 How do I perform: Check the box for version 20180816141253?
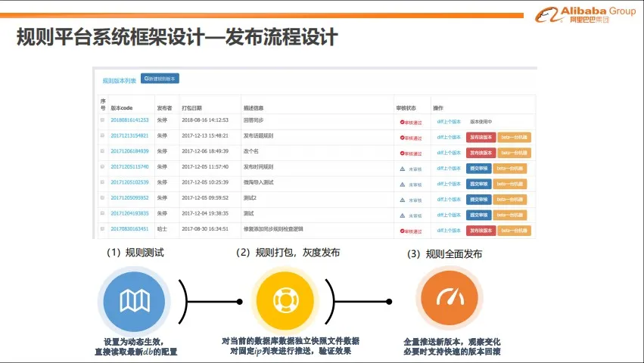point(102,120)
